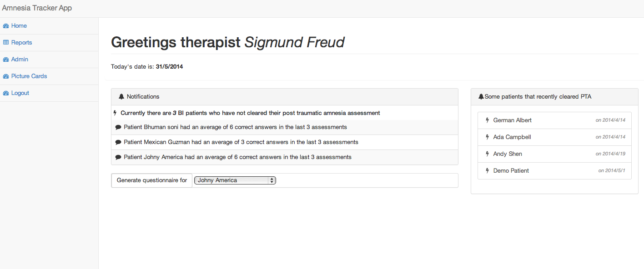The height and width of the screenshot is (269, 644).
Task: Select the Admin sidebar link
Action: [x=20, y=60]
